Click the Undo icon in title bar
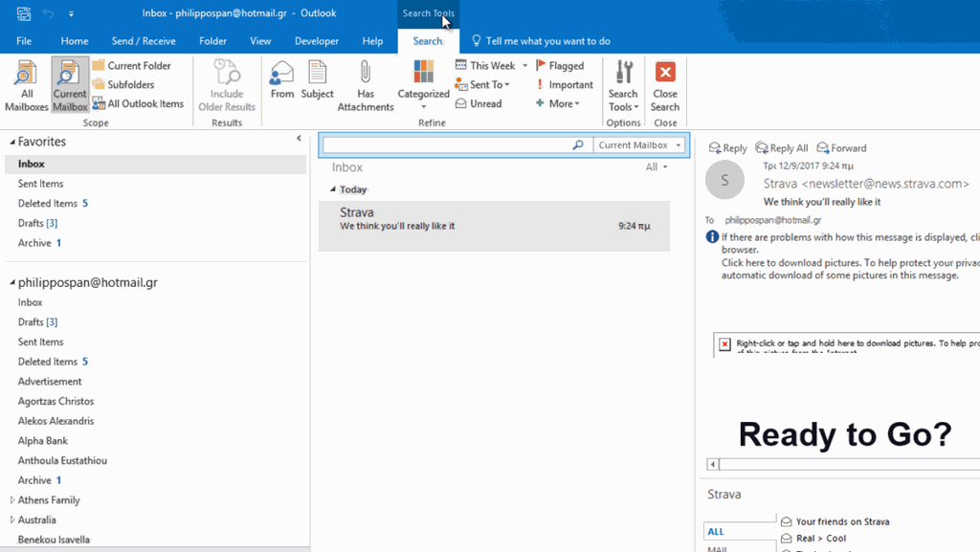Viewport: 980px width, 552px height. (48, 13)
